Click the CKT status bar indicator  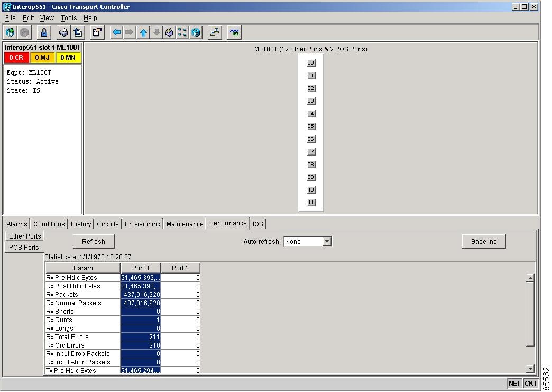[530, 384]
